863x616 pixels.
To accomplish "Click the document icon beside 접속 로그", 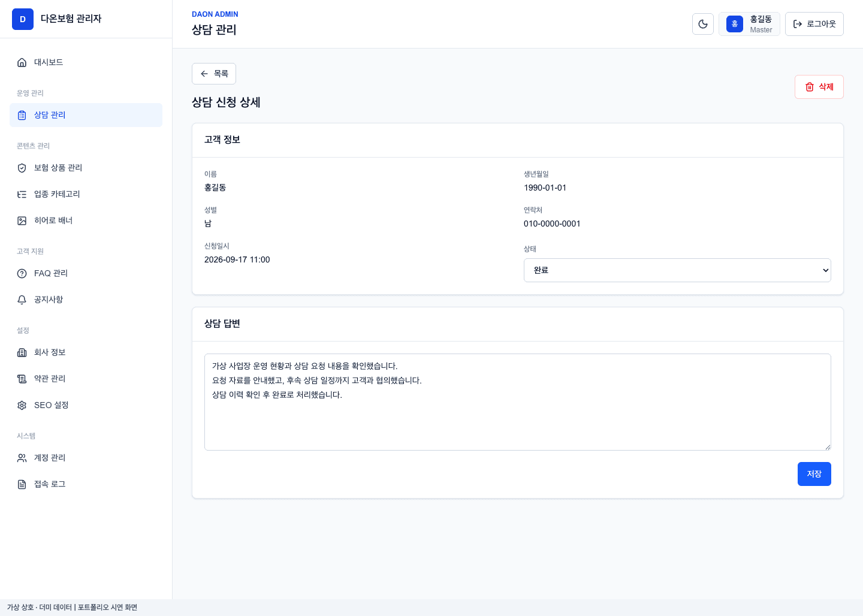I will (x=22, y=484).
